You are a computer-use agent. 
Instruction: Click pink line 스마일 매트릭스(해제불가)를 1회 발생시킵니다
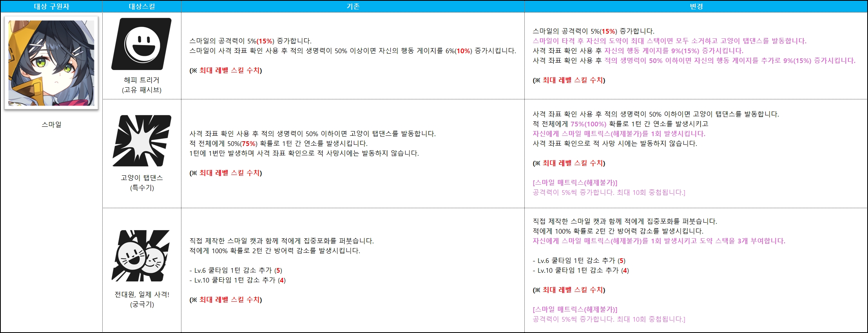619,134
